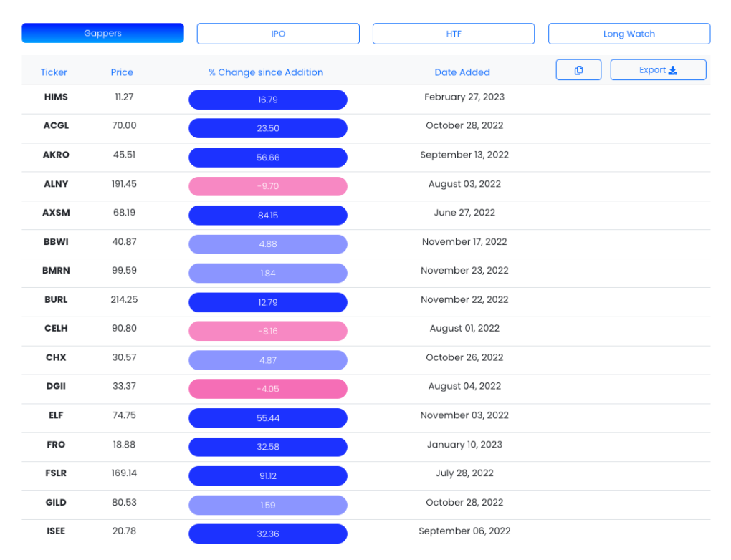This screenshot has height=560, width=731.
Task: Open the BURL ticker
Action: (x=56, y=299)
